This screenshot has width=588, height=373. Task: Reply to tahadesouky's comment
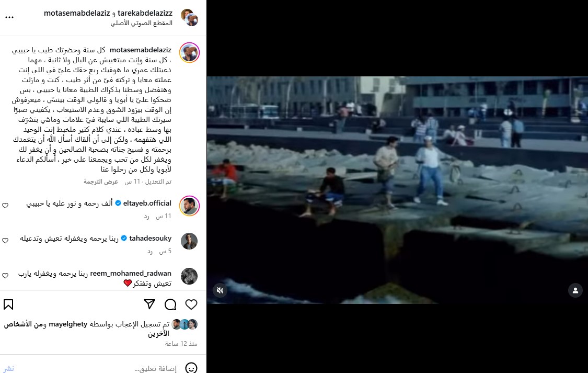pyautogui.click(x=150, y=252)
